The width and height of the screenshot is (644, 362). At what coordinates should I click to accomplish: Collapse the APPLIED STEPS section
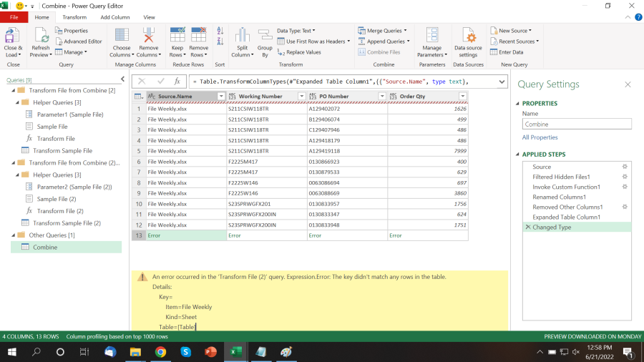pos(517,155)
